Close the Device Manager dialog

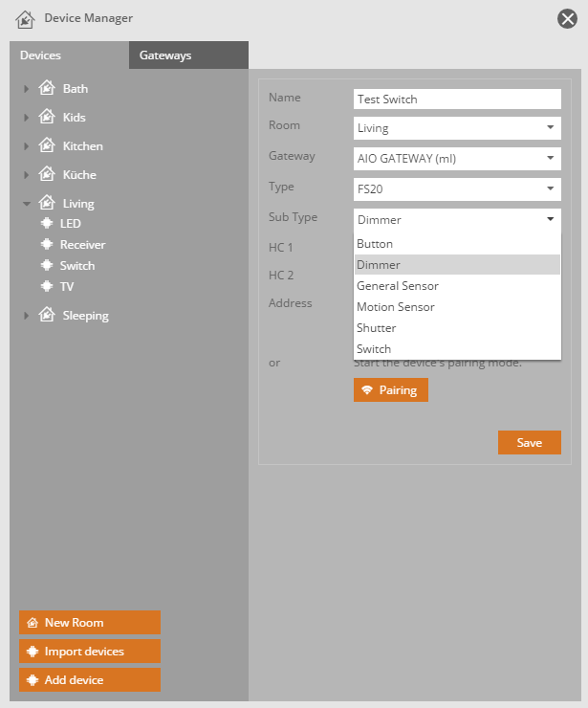[567, 18]
